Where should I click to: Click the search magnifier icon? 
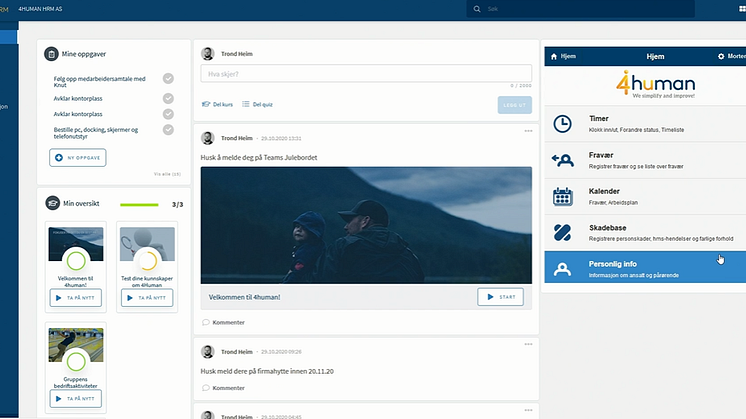477,9
